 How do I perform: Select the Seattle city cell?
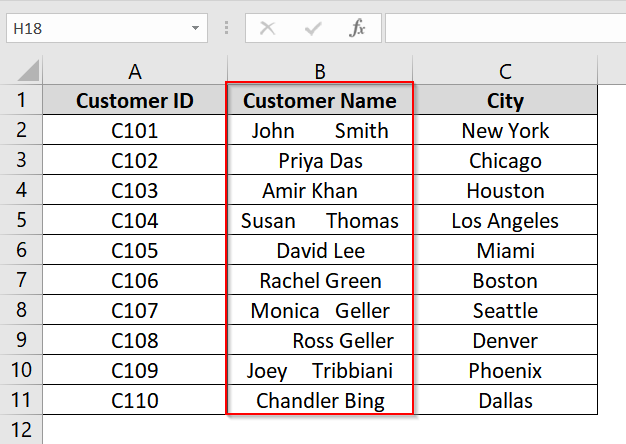pyautogui.click(x=505, y=309)
